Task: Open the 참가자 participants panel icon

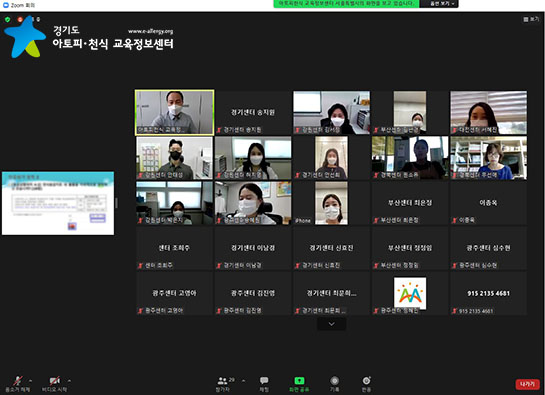Action: [222, 381]
